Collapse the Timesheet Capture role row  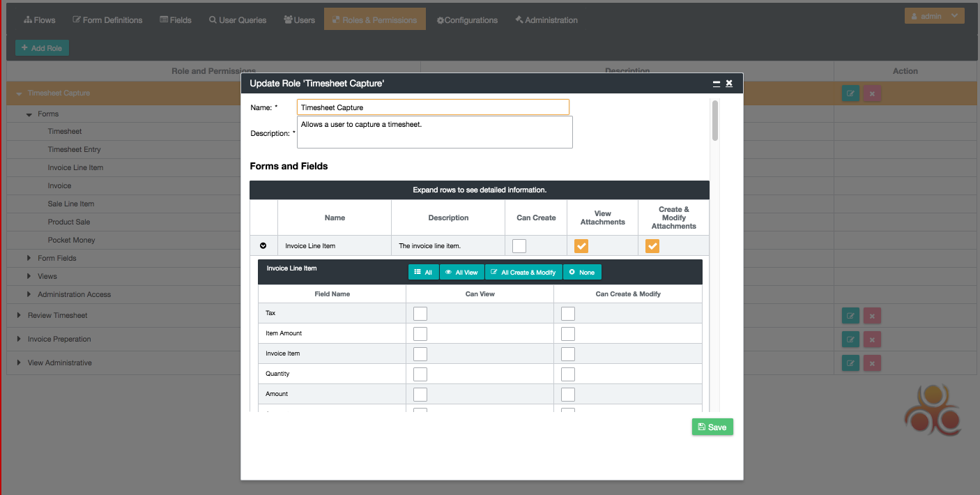(x=20, y=93)
